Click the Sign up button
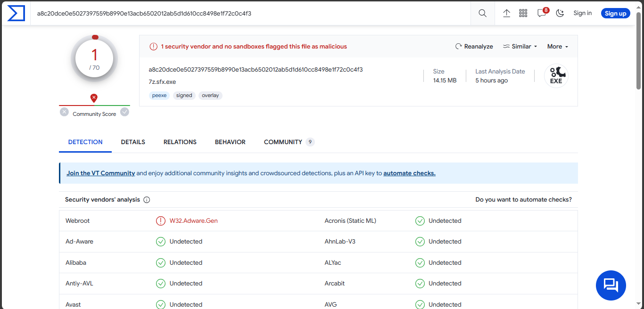This screenshot has height=309, width=644. (616, 13)
